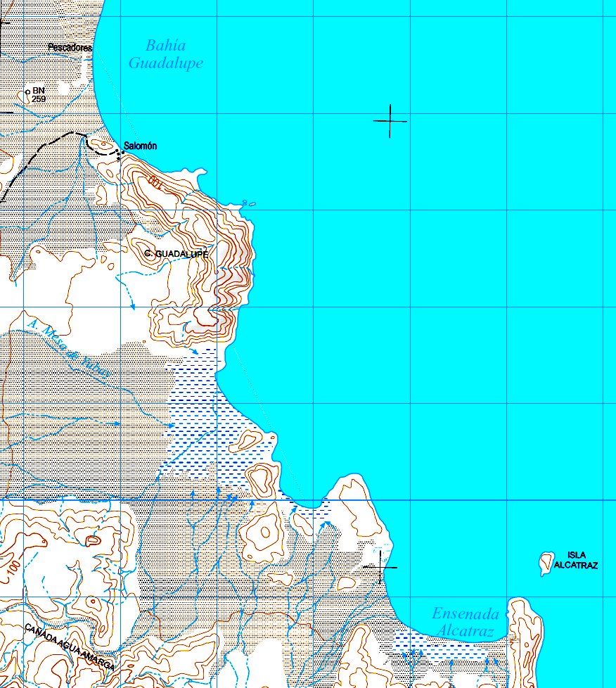Click the small Isla Alcatraz island outline
Screen dimensions: 616x688
(x=546, y=563)
